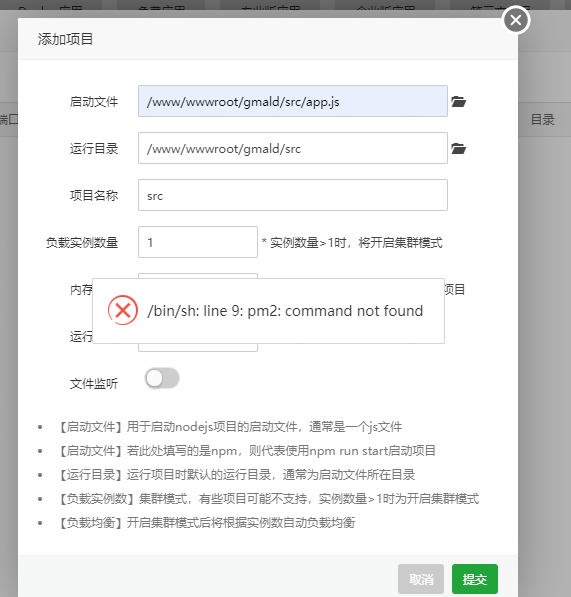Click the hint '实例数量>1时，将开启集群模式'
Screen dimensions: 571x597
[x=356, y=243]
